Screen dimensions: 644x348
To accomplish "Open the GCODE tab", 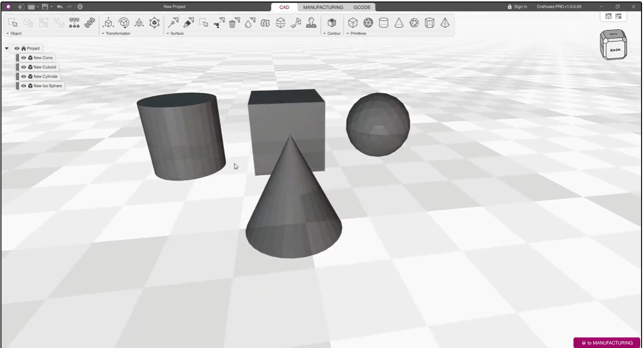I will click(362, 7).
